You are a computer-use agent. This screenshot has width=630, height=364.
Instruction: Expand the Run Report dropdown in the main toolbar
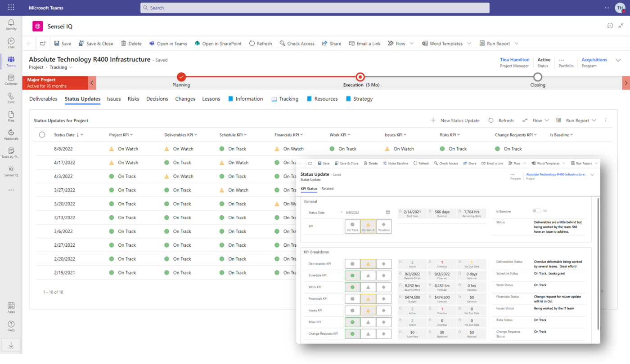516,44
